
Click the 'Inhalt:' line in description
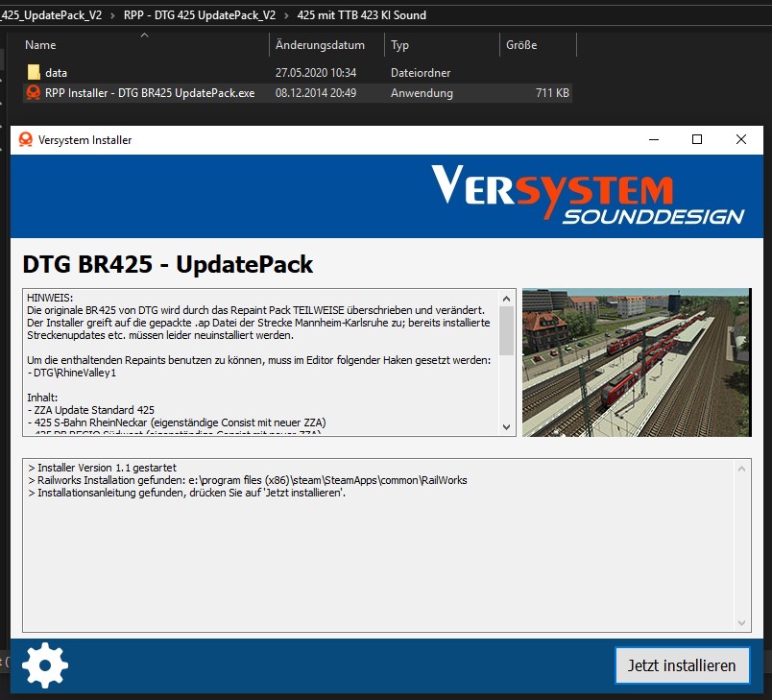pyautogui.click(x=42, y=398)
